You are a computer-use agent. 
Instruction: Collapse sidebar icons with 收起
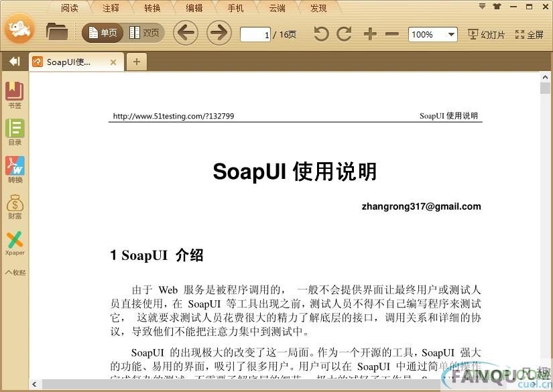(15, 273)
